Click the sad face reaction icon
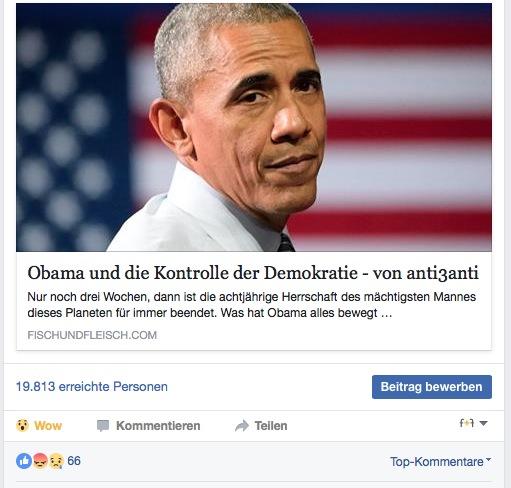Screen dimensions: 511x488 pos(56,461)
